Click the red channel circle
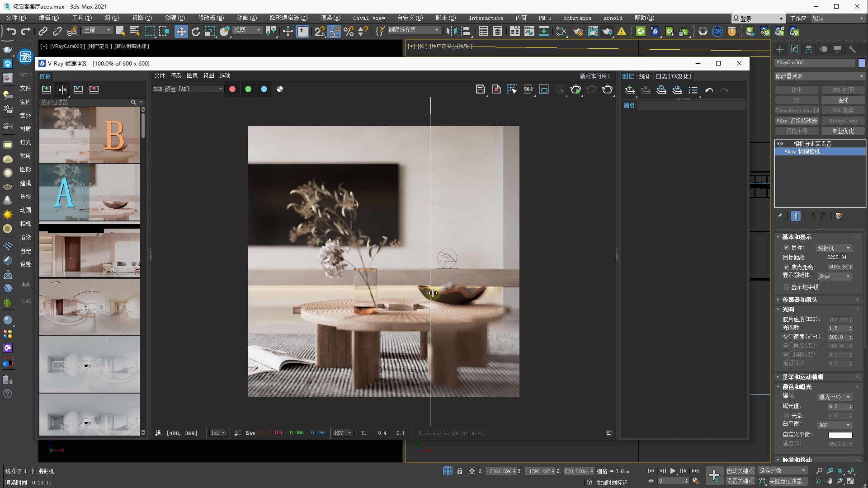 coord(232,89)
